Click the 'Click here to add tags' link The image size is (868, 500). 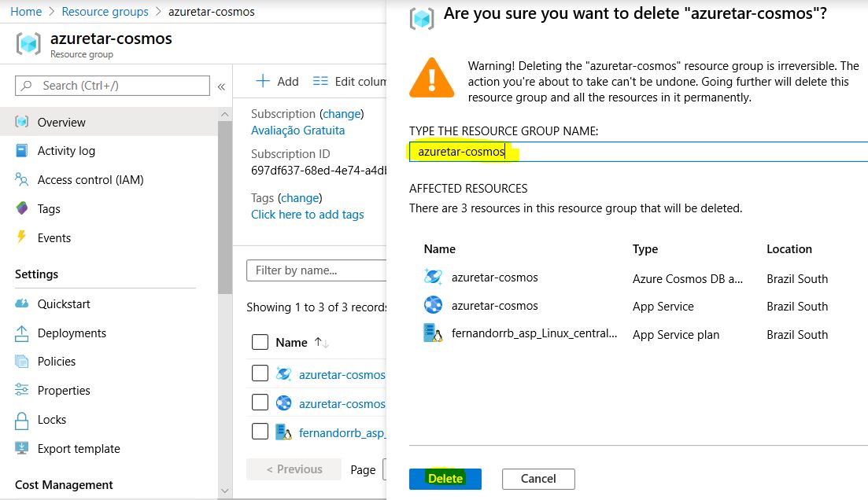click(307, 215)
